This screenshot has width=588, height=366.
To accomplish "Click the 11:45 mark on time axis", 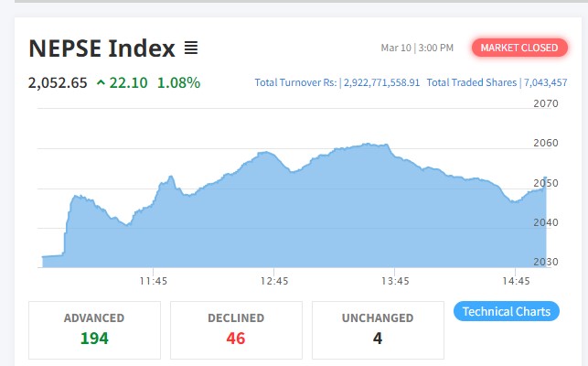I will point(153,281).
